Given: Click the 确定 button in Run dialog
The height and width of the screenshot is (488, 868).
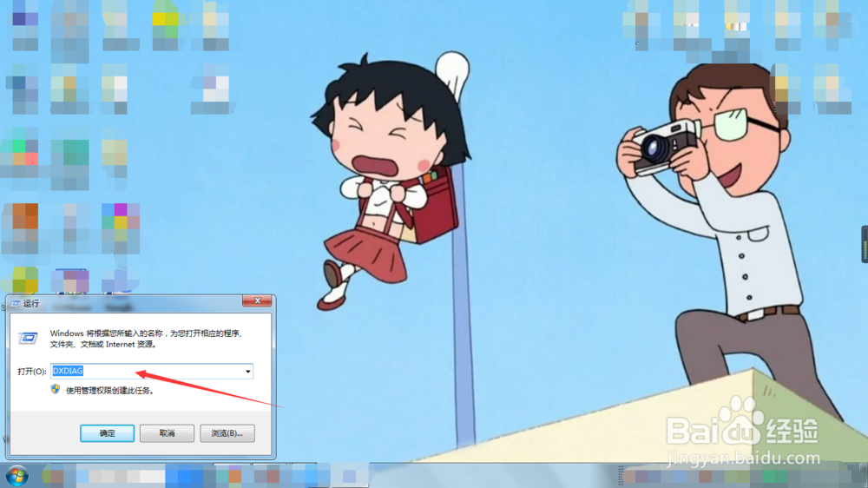Looking at the screenshot, I should tap(107, 433).
